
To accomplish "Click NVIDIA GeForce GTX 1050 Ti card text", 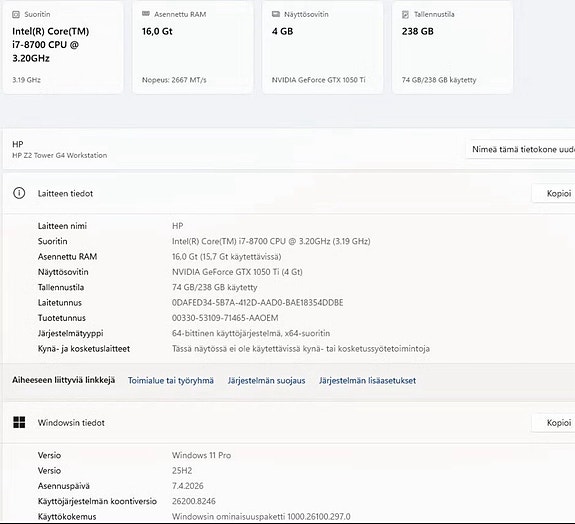I will (318, 80).
